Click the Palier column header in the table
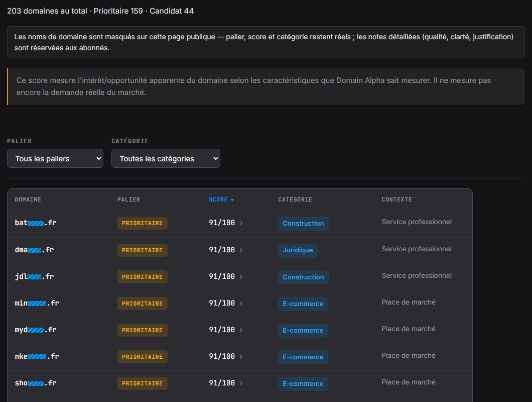 pos(128,199)
